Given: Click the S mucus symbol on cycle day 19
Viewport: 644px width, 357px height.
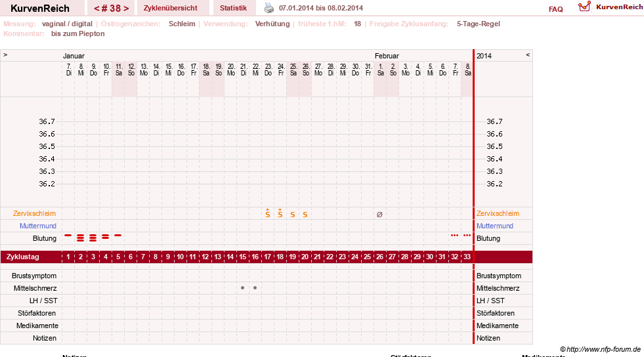Looking at the screenshot, I should pos(292,215).
